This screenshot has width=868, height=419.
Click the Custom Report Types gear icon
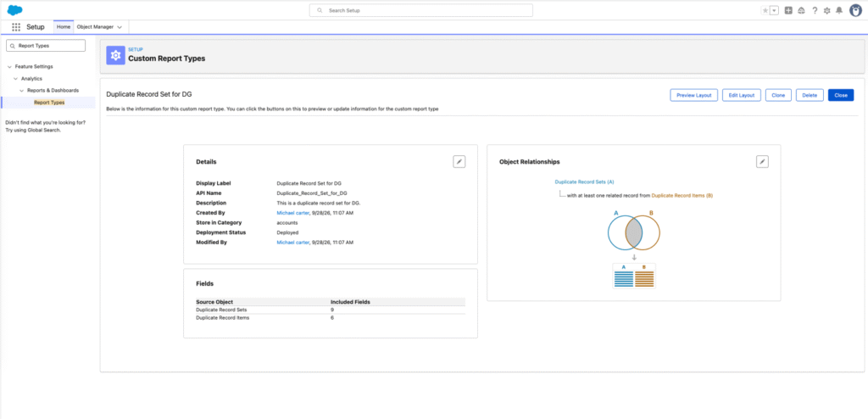(115, 55)
